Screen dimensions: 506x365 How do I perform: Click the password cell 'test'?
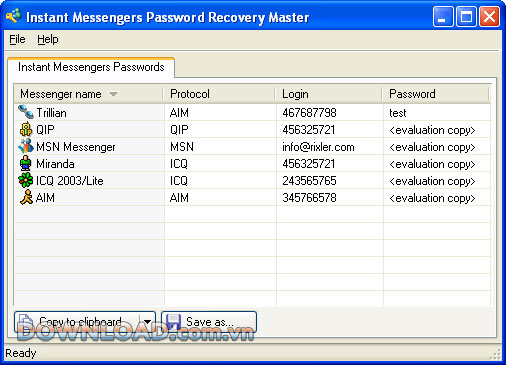tap(398, 113)
